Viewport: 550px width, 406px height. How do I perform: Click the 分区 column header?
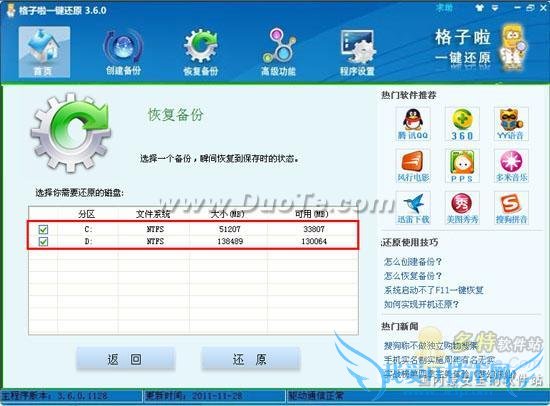[87, 214]
